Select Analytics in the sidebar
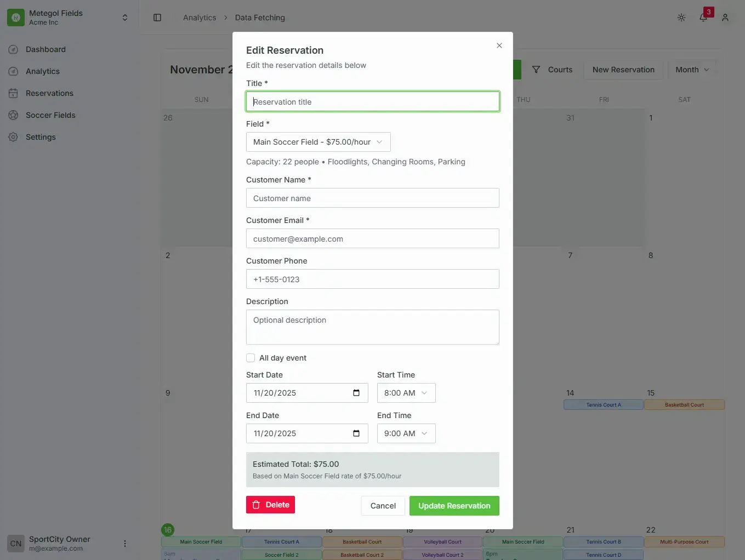This screenshot has height=560, width=745. pos(43,71)
